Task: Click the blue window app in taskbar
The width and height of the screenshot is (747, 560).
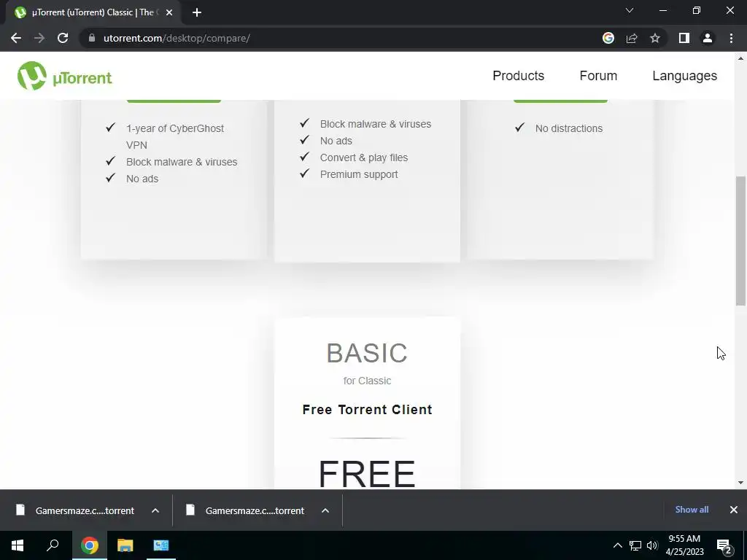Action: point(161,545)
